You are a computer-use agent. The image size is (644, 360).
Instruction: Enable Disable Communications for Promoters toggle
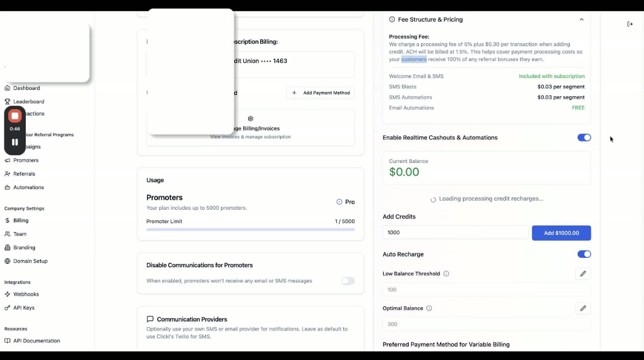click(x=348, y=281)
